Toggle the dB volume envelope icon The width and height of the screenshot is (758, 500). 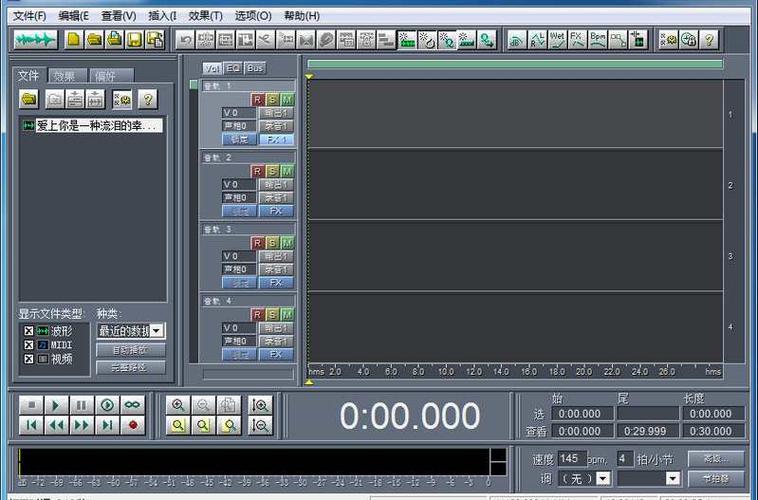coord(517,40)
